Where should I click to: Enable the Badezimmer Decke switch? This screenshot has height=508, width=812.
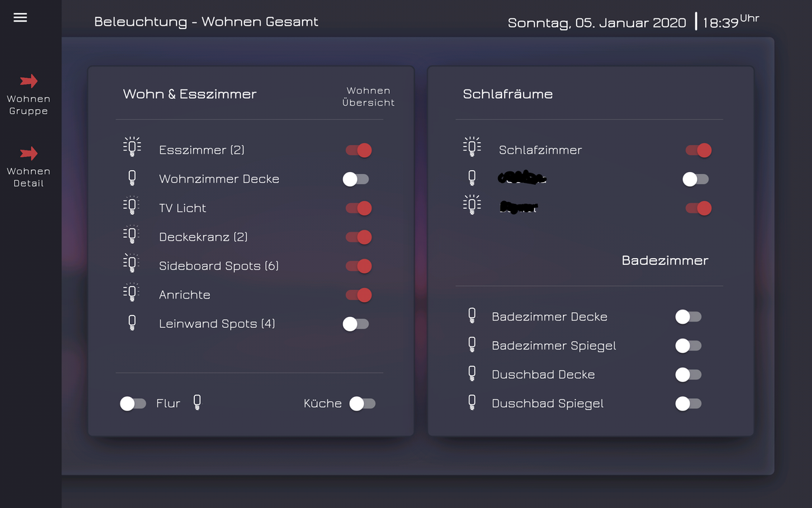(x=689, y=316)
